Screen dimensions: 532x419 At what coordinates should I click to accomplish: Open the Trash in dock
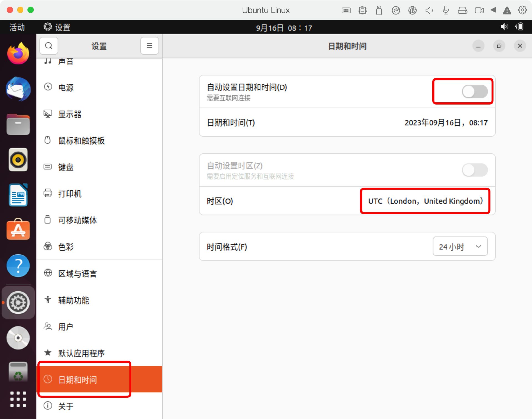tap(18, 372)
